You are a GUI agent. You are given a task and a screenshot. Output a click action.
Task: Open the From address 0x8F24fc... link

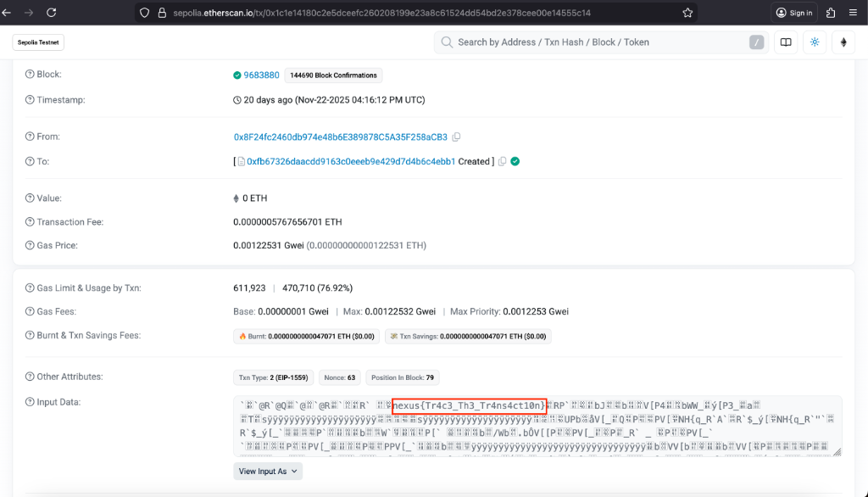(340, 137)
